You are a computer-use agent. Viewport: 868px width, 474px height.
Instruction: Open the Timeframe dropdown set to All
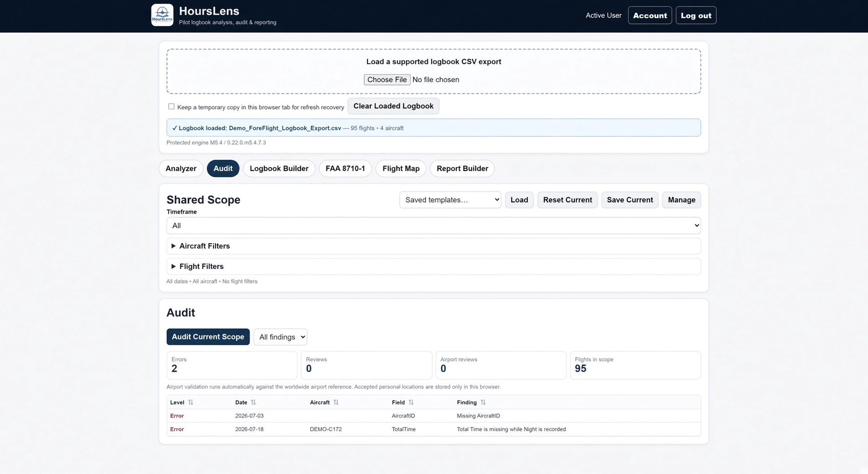click(x=434, y=226)
